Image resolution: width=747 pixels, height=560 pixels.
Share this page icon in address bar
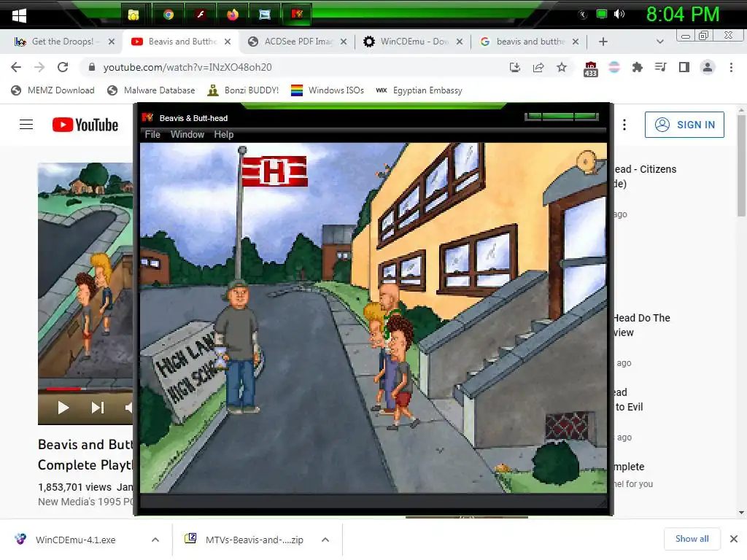pyautogui.click(x=538, y=67)
